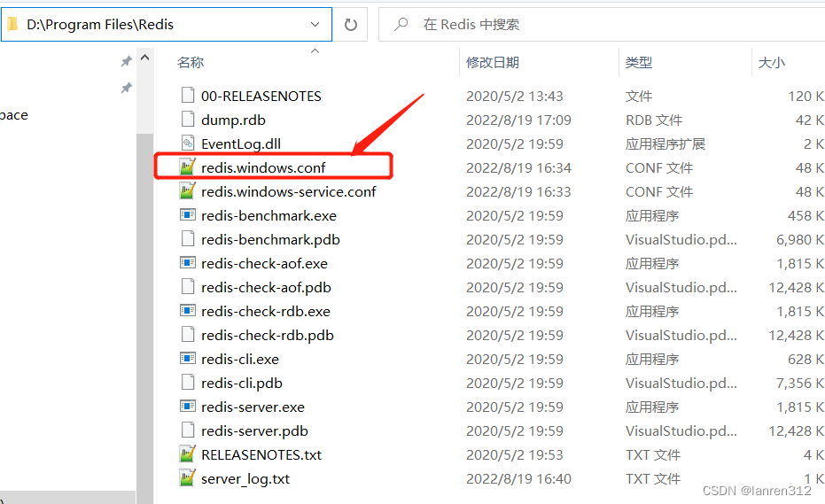Open the address bar history dropdown
825x504 pixels.
point(315,24)
